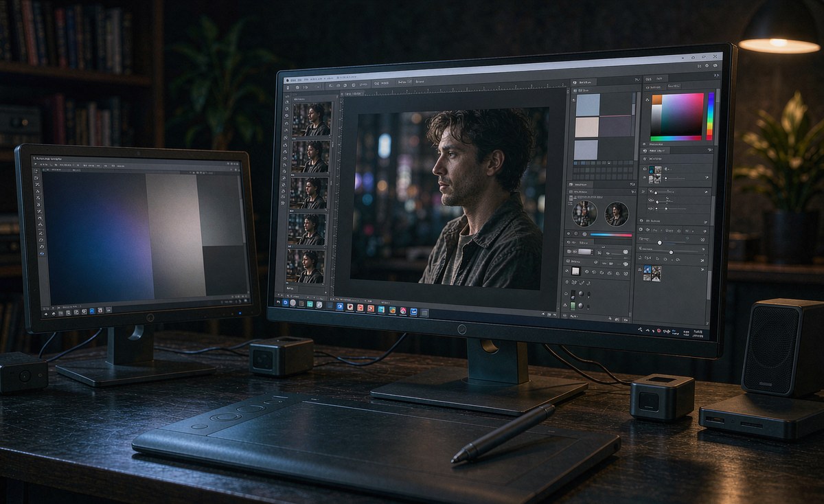The width and height of the screenshot is (824, 504).
Task: Click the white square swatch in lower panel
Action: [575, 271]
